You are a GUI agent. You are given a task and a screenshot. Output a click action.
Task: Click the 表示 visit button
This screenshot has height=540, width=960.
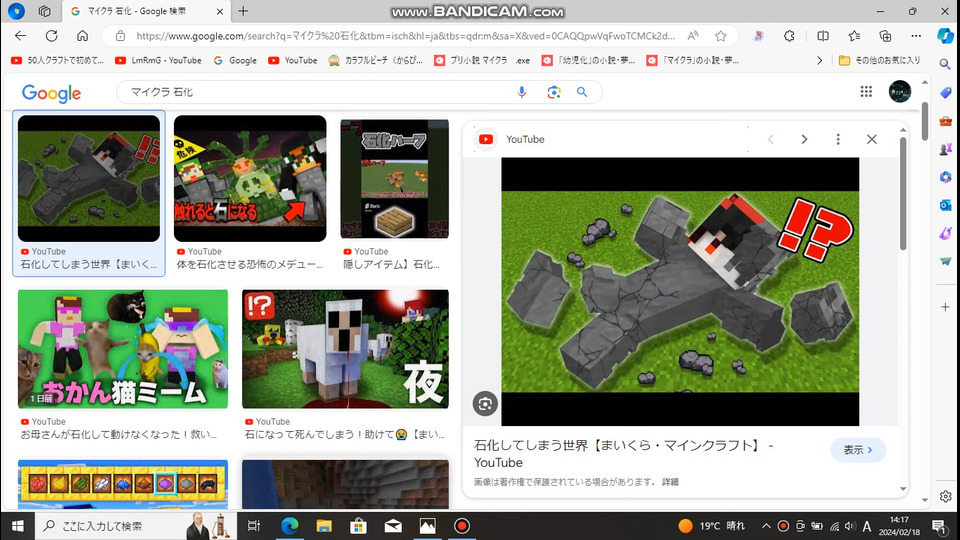858,450
